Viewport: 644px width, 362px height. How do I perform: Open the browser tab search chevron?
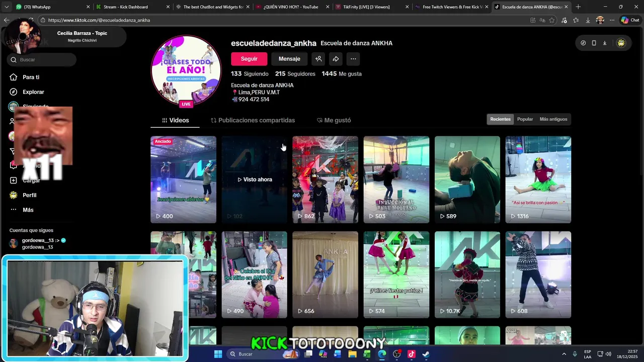coord(7,7)
